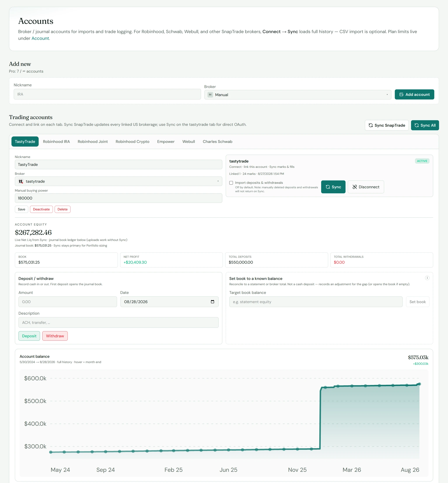
Task: Click the green Deposit button
Action: [x=29, y=336]
